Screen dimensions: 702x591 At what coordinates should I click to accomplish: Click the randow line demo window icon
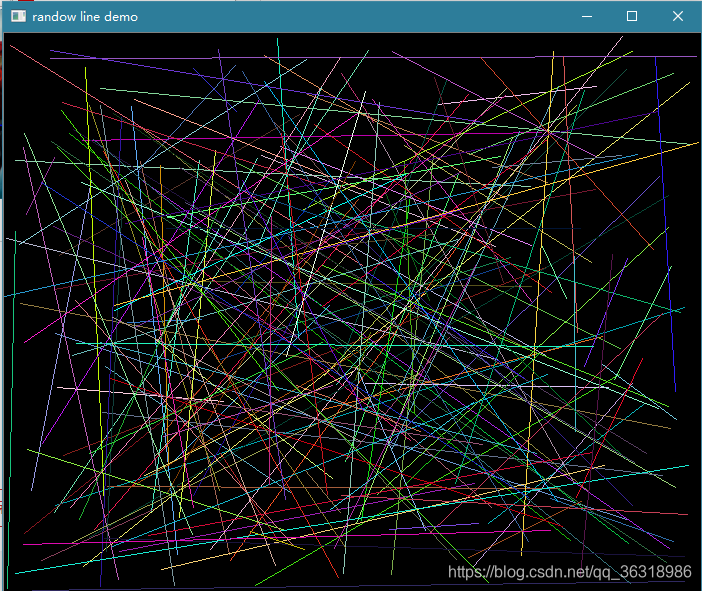tap(18, 17)
